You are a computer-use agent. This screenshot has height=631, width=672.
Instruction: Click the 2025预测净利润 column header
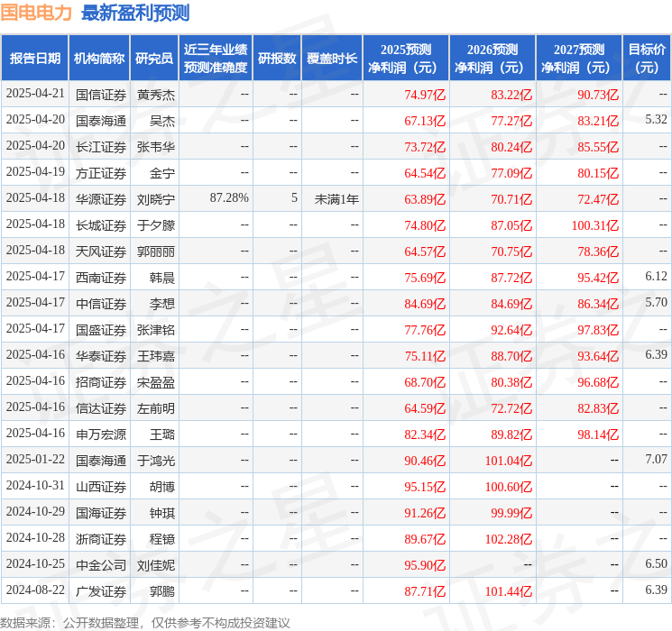click(x=405, y=59)
